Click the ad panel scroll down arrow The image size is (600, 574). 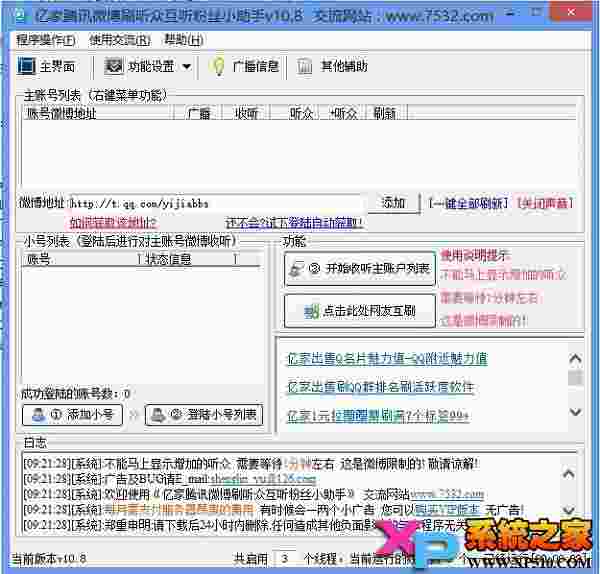pos(576,412)
